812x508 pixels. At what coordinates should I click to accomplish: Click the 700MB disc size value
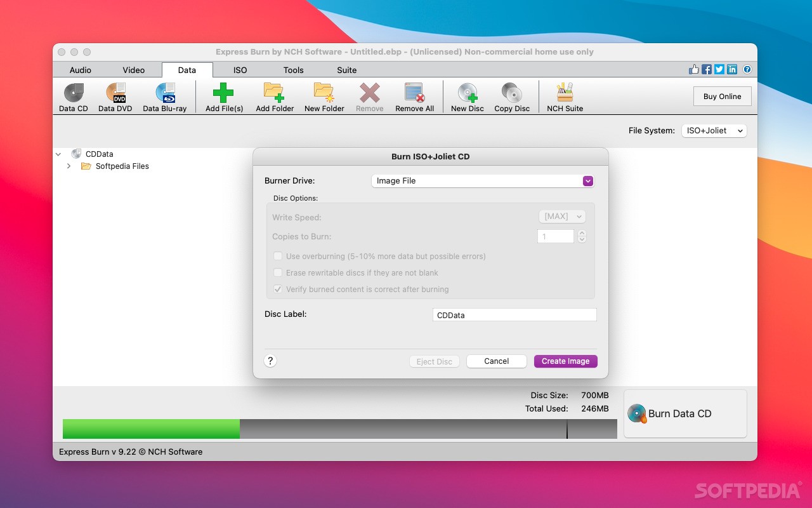click(595, 395)
